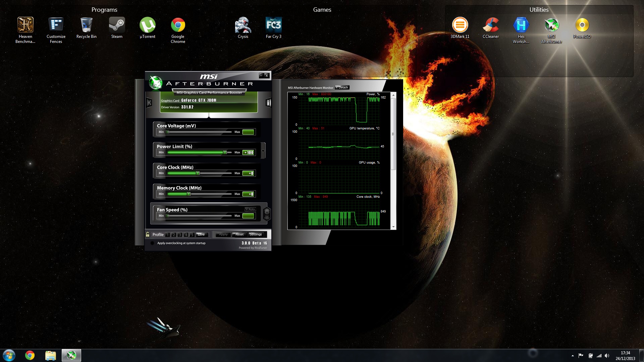Click 'GeForce GTX 780M' graphics card text
Screen dimensions: 644x362
pos(199,100)
